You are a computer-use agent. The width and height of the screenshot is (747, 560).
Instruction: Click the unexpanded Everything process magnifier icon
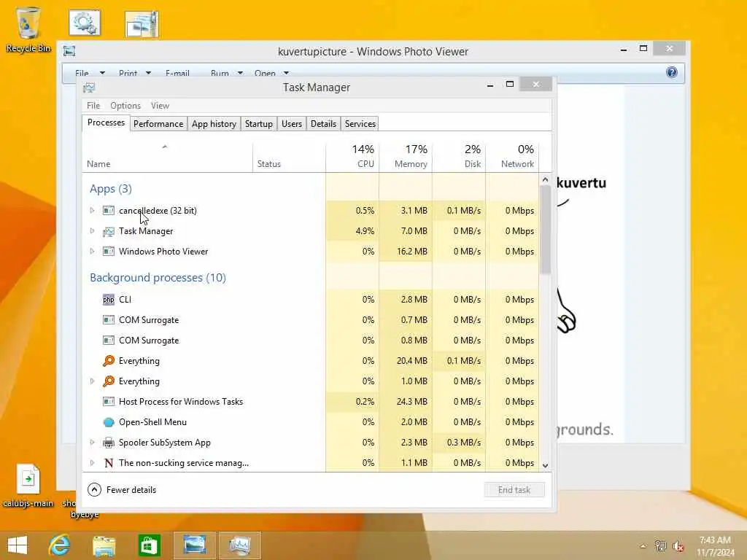109,360
